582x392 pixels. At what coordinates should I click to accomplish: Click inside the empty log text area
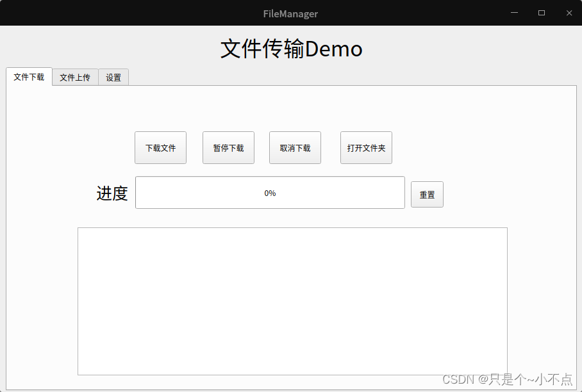(292, 301)
